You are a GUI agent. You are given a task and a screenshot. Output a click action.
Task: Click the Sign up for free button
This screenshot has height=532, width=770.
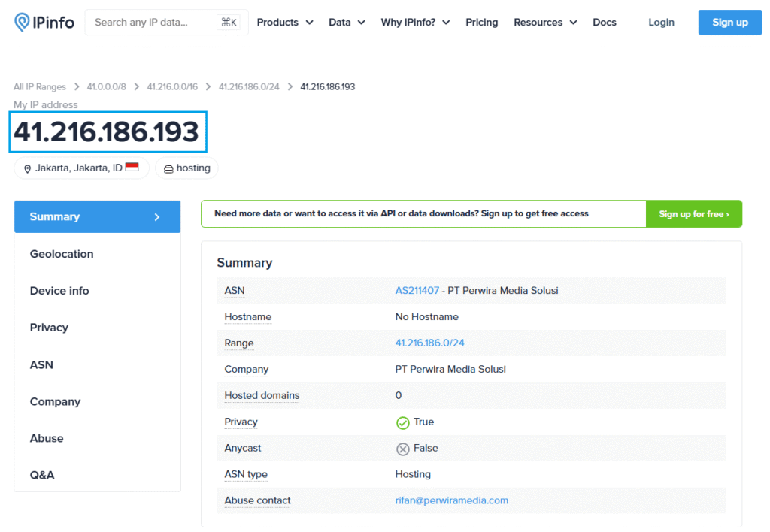(x=694, y=214)
